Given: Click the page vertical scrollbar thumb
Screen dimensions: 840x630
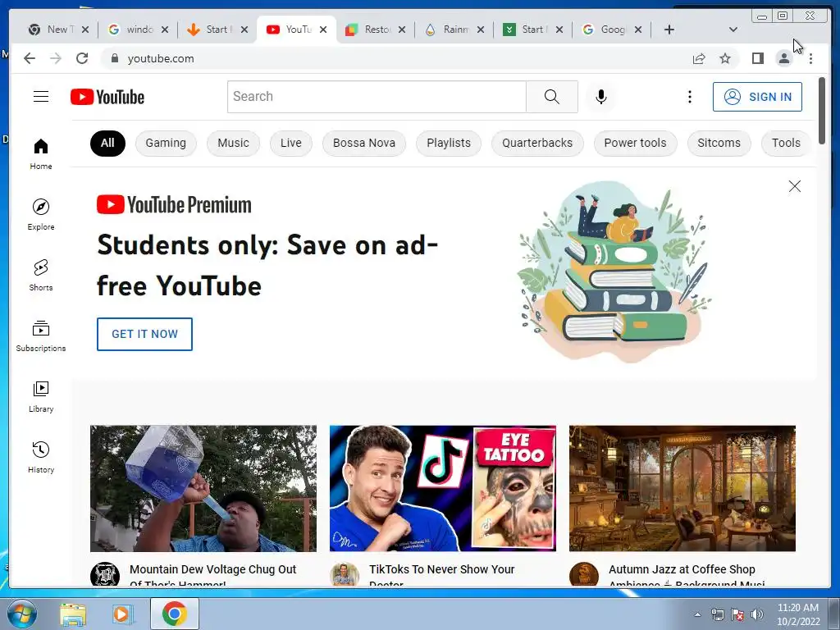Looking at the screenshot, I should point(822,111).
